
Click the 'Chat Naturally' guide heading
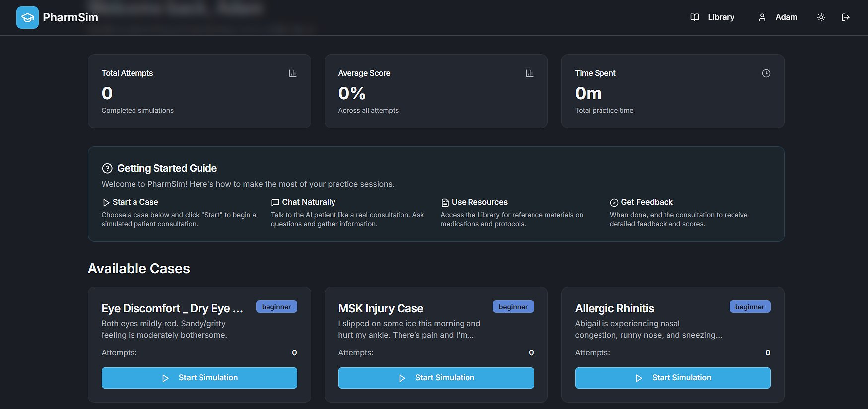click(309, 202)
